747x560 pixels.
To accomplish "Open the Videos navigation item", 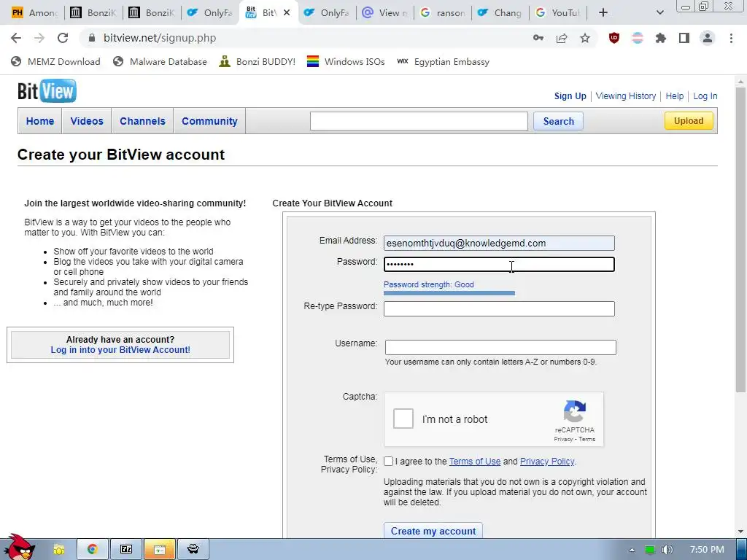I will click(87, 121).
